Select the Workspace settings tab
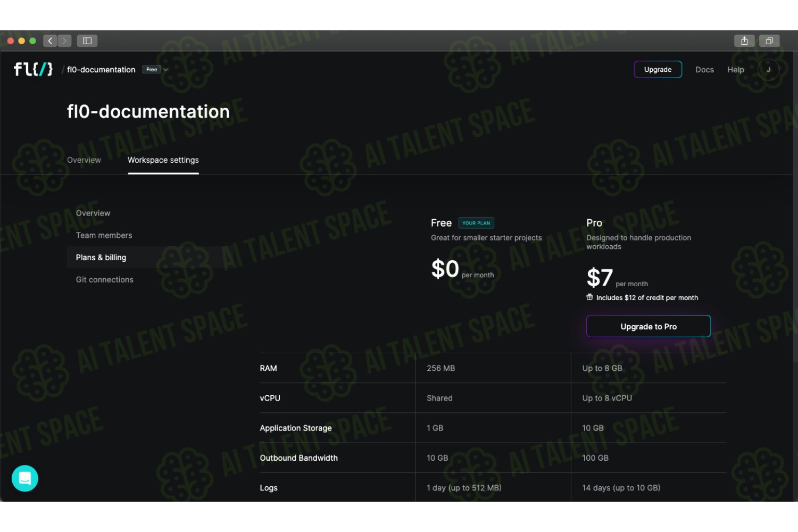 click(x=163, y=160)
